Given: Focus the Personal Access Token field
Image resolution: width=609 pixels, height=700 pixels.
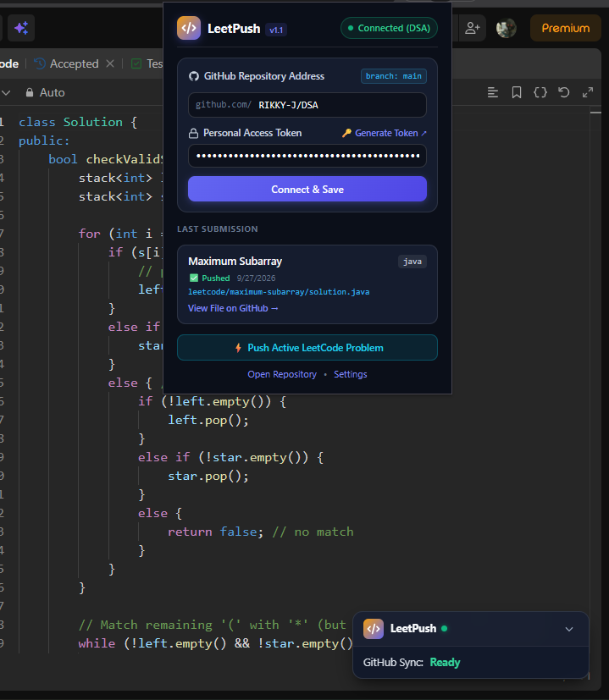Looking at the screenshot, I should [x=307, y=156].
